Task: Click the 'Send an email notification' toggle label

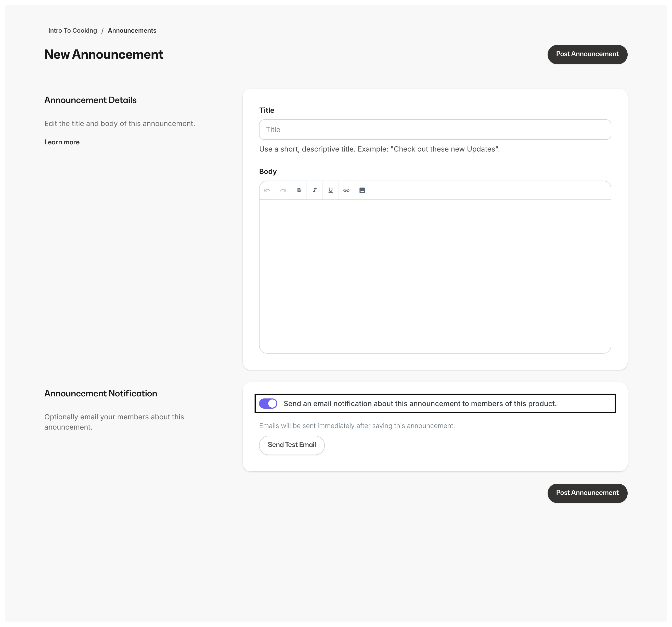Action: point(420,403)
